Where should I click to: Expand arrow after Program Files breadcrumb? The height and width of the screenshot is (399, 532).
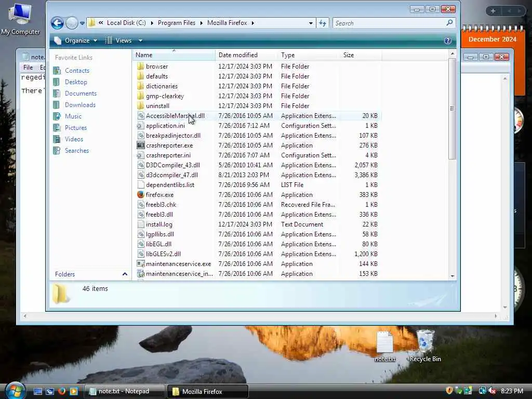tap(201, 23)
